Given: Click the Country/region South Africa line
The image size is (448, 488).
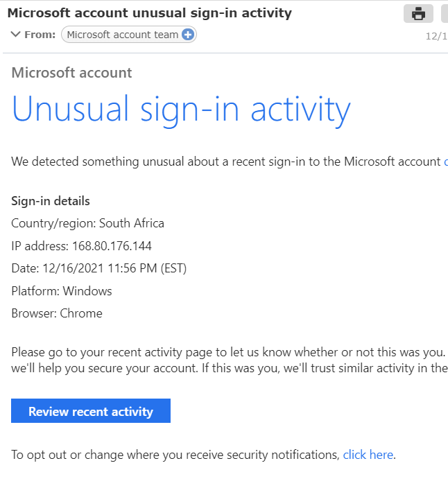Looking at the screenshot, I should (x=87, y=223).
